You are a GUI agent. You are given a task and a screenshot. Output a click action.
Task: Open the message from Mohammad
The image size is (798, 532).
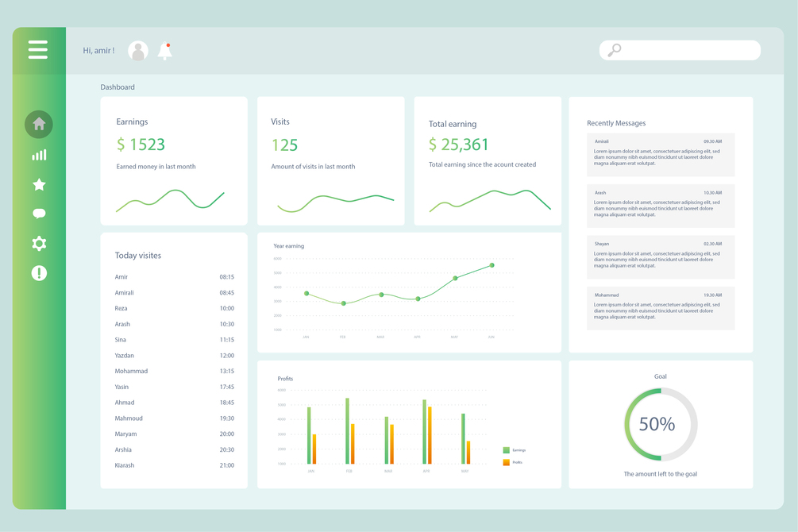pyautogui.click(x=661, y=309)
